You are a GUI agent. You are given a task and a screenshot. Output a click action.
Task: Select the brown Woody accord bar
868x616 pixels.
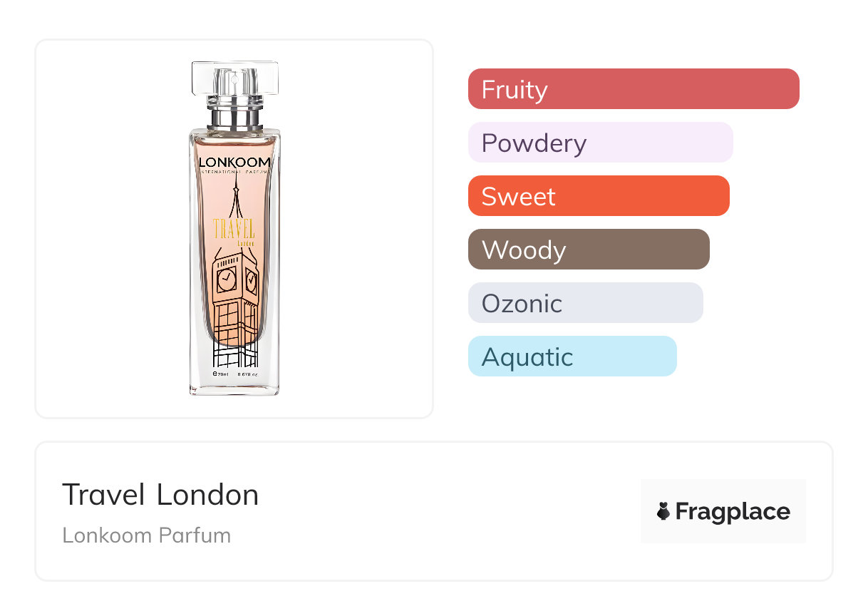click(x=589, y=250)
